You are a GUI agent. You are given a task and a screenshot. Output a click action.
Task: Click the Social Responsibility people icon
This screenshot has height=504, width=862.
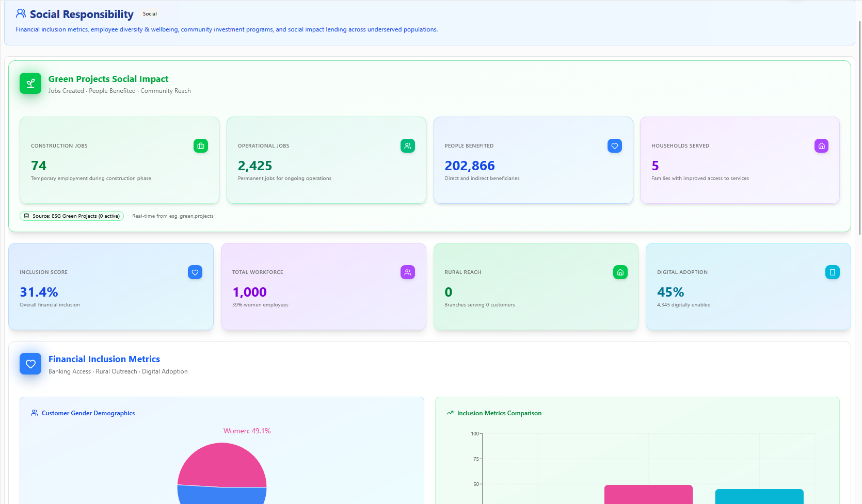tap(21, 13)
